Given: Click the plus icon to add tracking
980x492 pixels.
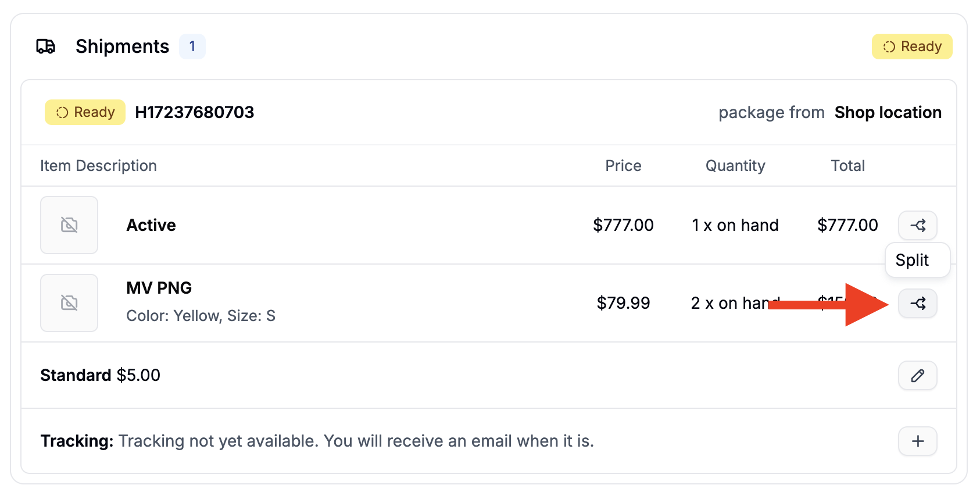Looking at the screenshot, I should tap(917, 441).
